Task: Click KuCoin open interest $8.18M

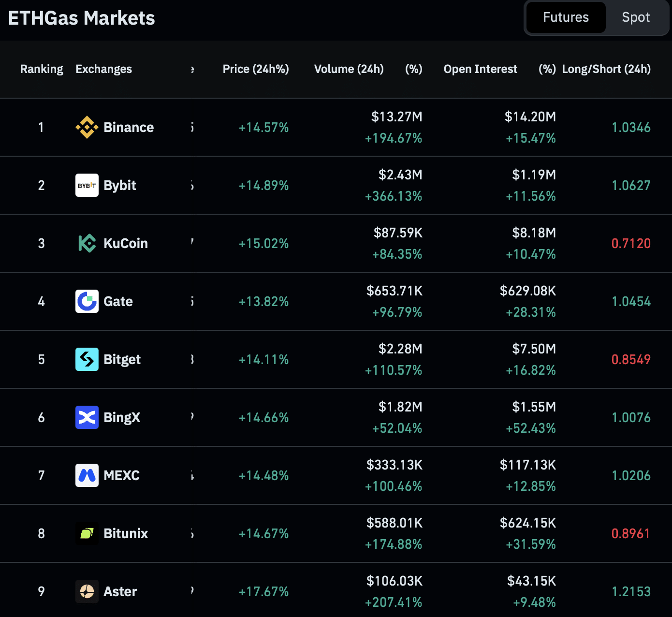Action: click(x=534, y=233)
